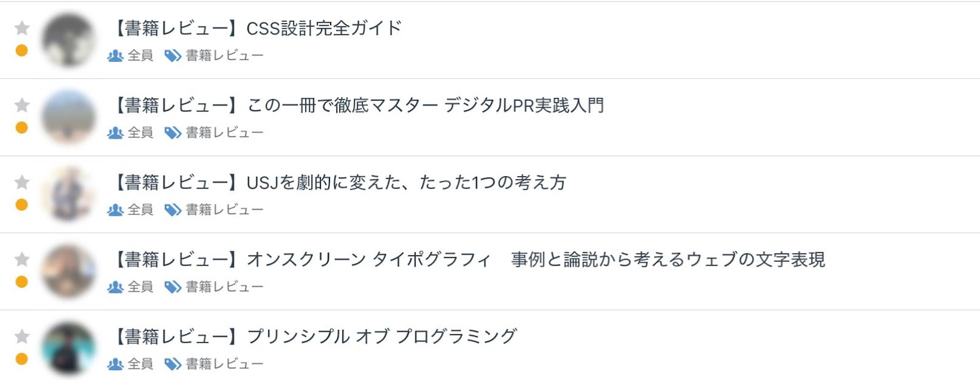Star the USJを劇的に変えた post
The height and width of the screenshot is (385, 980).
click(22, 182)
